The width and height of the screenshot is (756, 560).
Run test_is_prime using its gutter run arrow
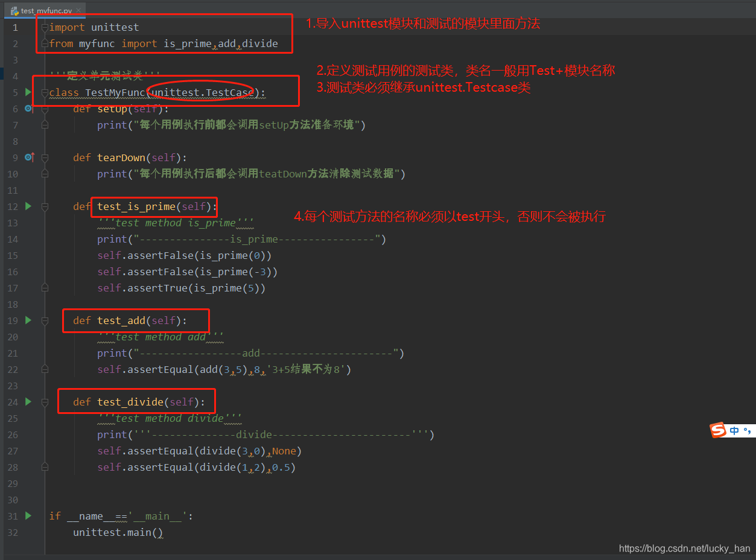click(x=28, y=206)
